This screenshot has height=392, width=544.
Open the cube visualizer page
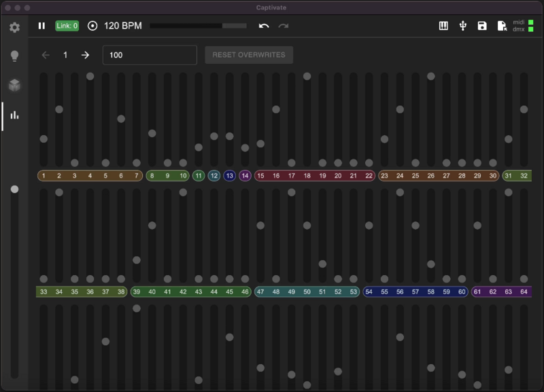pyautogui.click(x=14, y=85)
